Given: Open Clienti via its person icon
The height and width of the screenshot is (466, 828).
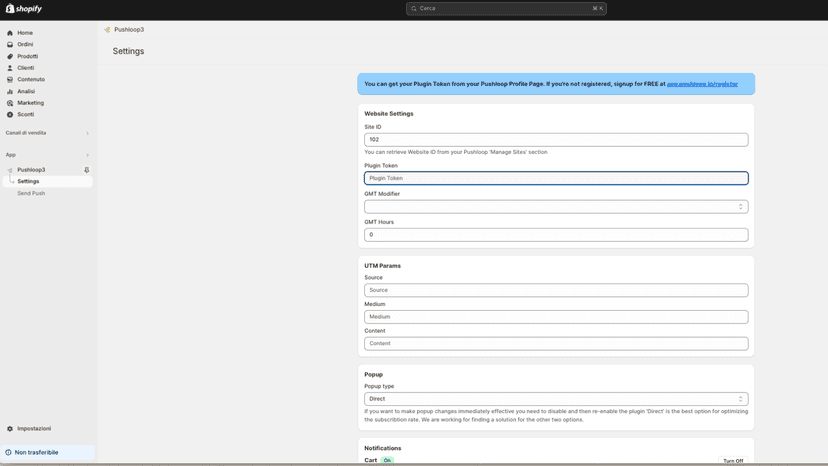Looking at the screenshot, I should pos(10,68).
